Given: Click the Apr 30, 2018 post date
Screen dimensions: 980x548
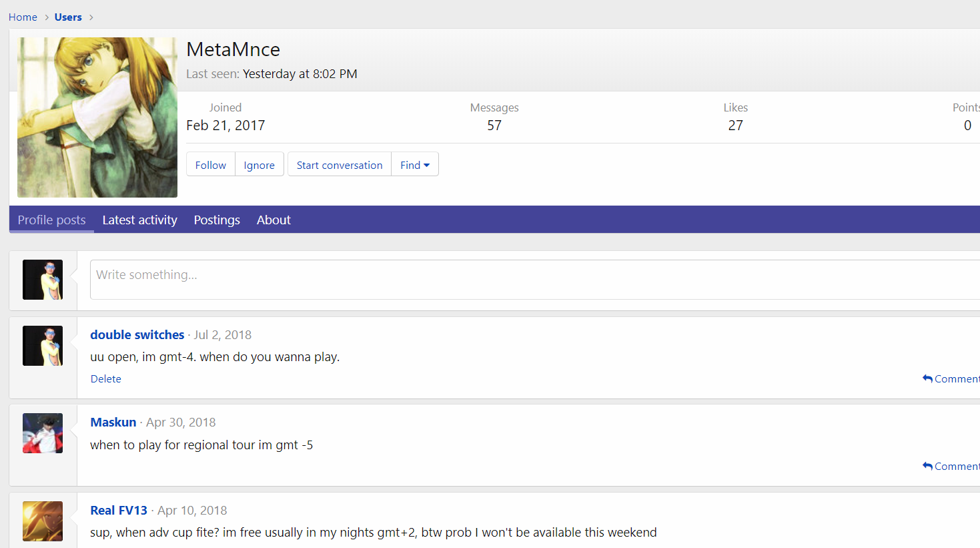Looking at the screenshot, I should (181, 423).
